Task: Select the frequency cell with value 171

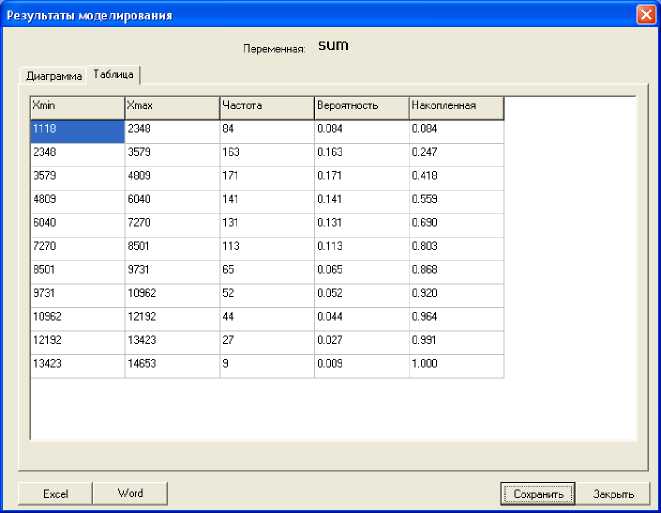Action: tap(266, 177)
